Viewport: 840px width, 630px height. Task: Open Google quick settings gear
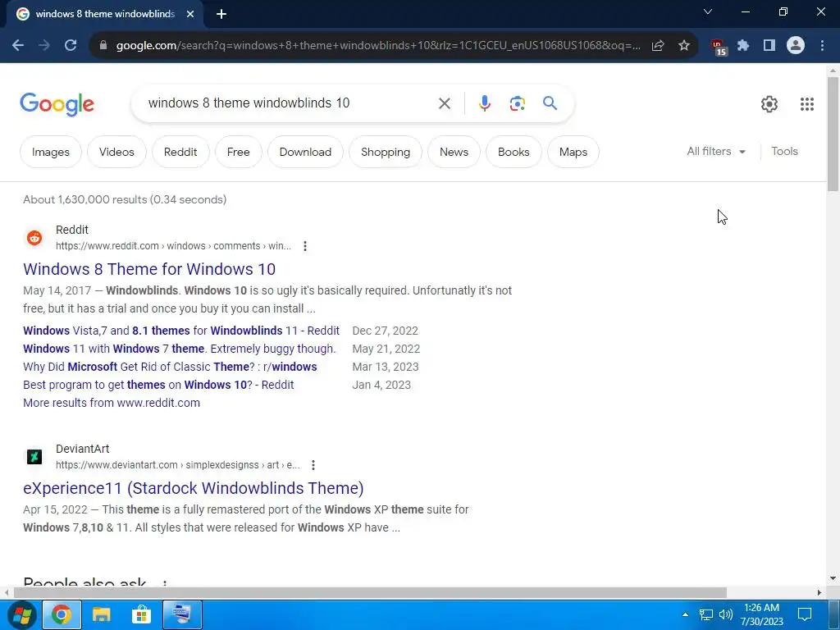[x=769, y=104]
